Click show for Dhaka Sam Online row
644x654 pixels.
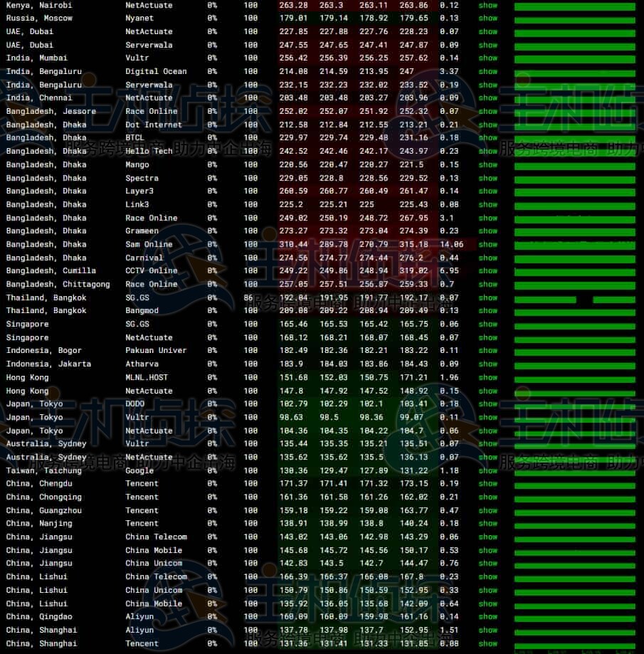[x=488, y=245]
